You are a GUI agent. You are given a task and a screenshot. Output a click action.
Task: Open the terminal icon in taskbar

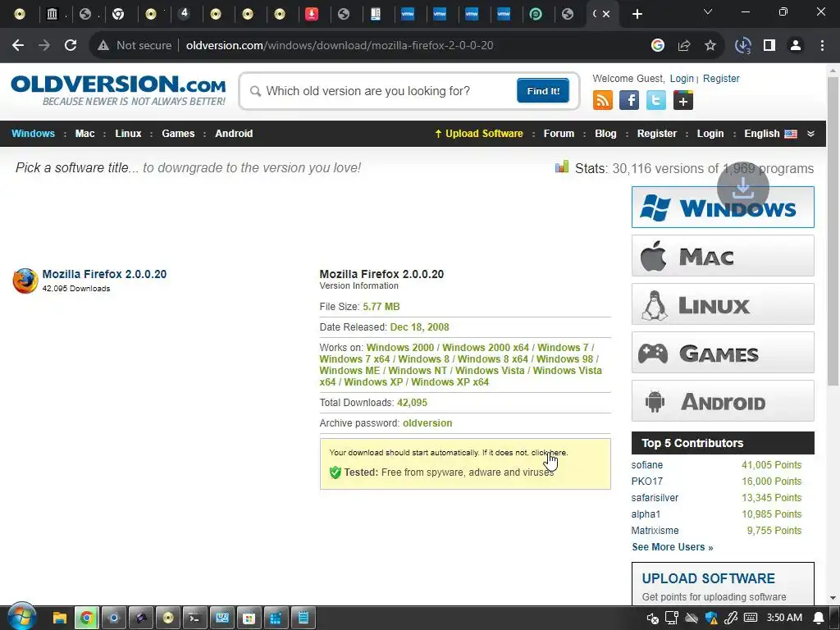[x=194, y=619]
